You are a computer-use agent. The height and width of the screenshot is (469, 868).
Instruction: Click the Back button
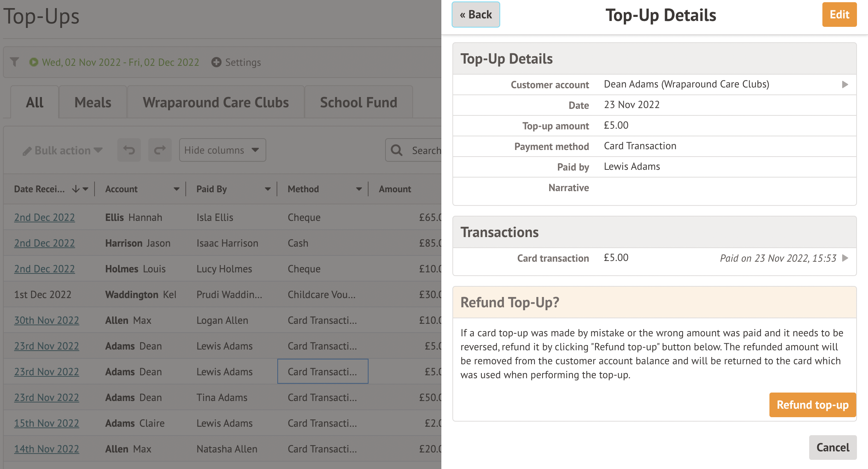476,15
